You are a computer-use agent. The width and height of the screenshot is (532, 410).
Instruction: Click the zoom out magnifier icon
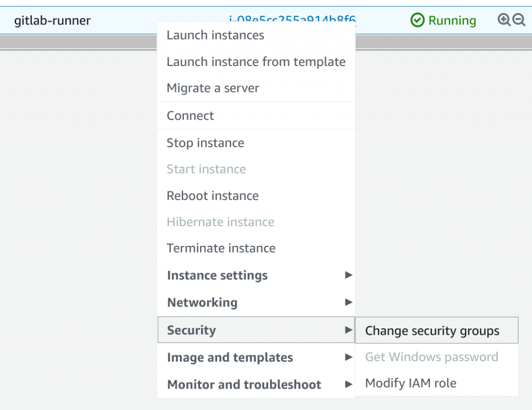point(519,20)
